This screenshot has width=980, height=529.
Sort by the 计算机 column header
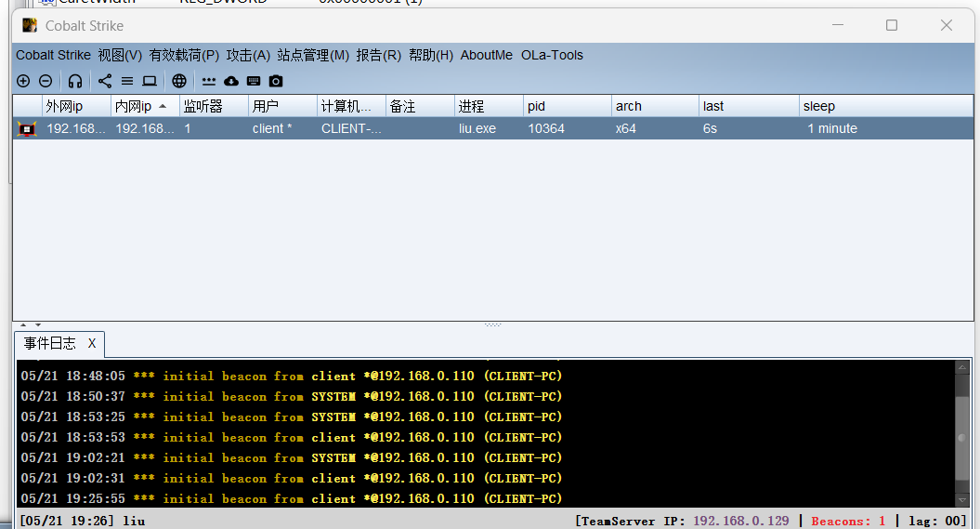click(351, 106)
